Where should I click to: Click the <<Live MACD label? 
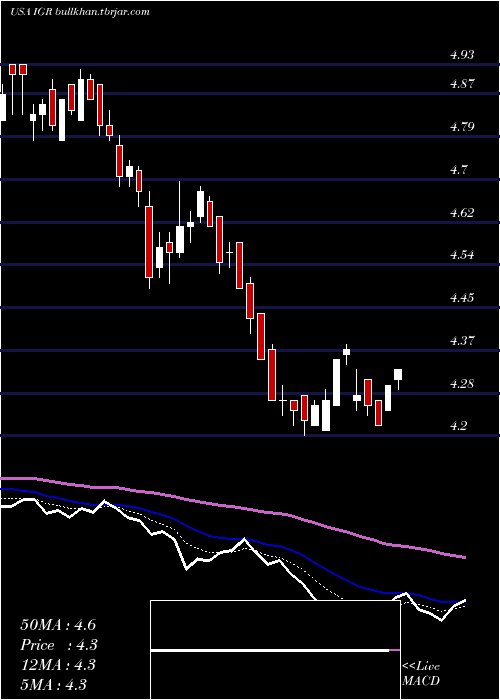click(421, 673)
